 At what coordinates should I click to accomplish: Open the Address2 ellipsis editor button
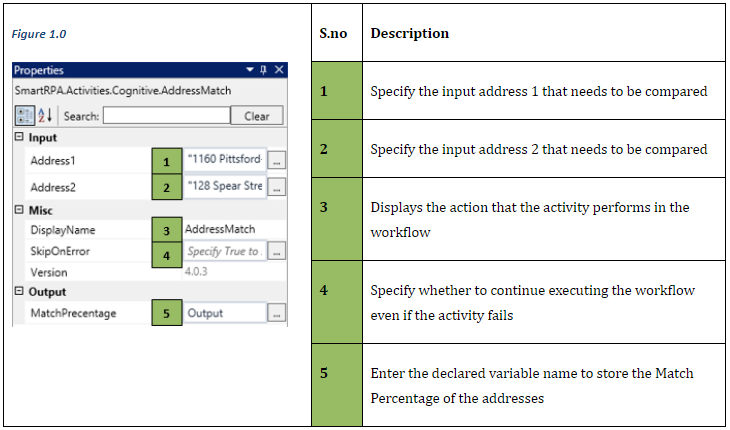[277, 186]
